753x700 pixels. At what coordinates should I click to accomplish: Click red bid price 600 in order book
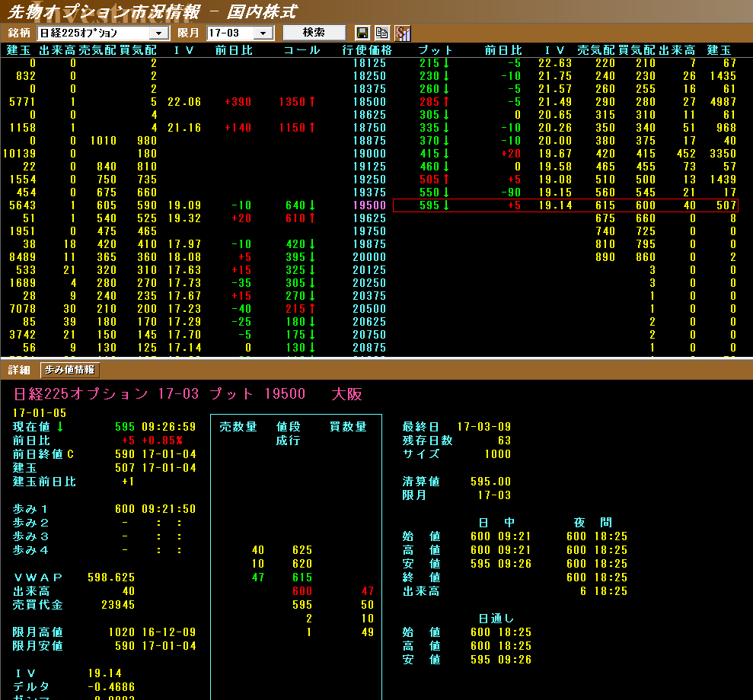point(302,591)
